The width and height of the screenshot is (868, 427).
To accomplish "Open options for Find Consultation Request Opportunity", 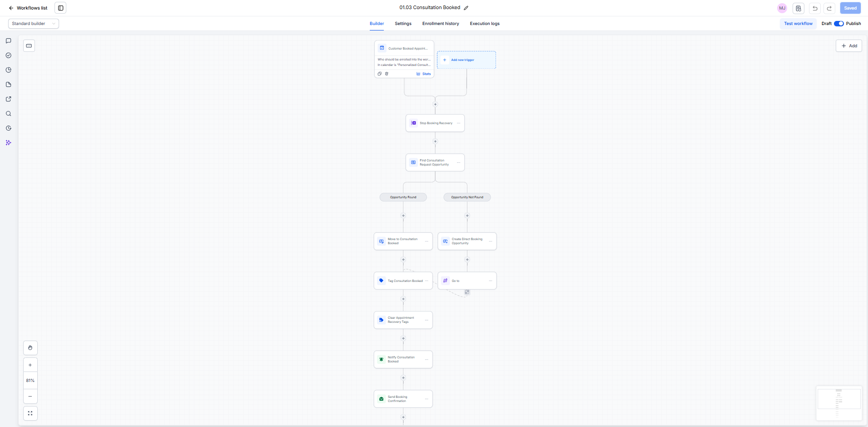I will pos(458,162).
